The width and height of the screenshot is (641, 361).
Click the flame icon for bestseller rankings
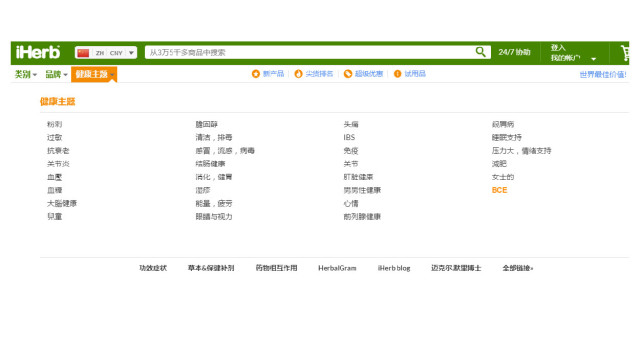coord(298,74)
